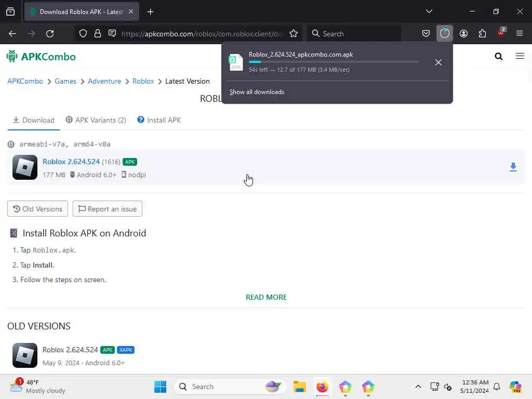Switch to Firefox in the taskbar
Image resolution: width=532 pixels, height=399 pixels.
322,387
